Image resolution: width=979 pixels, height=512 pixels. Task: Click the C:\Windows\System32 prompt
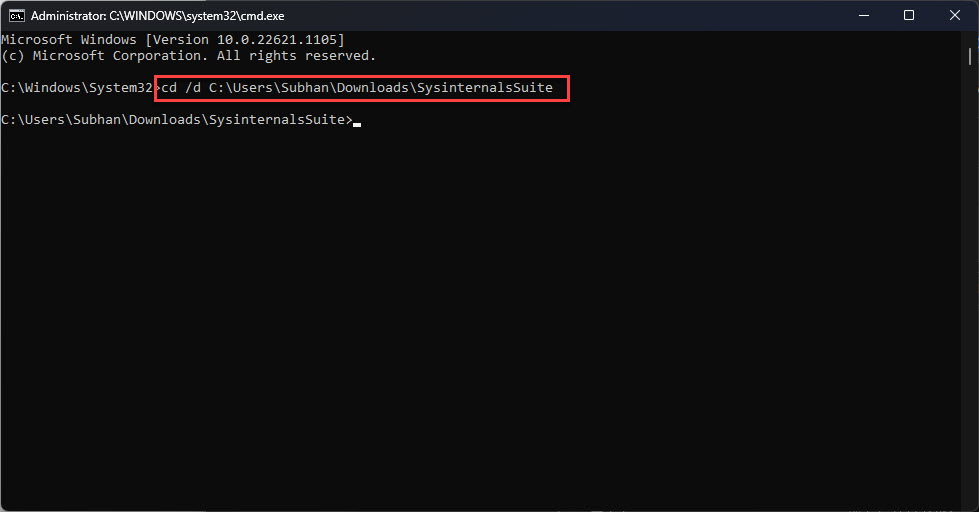pos(78,87)
